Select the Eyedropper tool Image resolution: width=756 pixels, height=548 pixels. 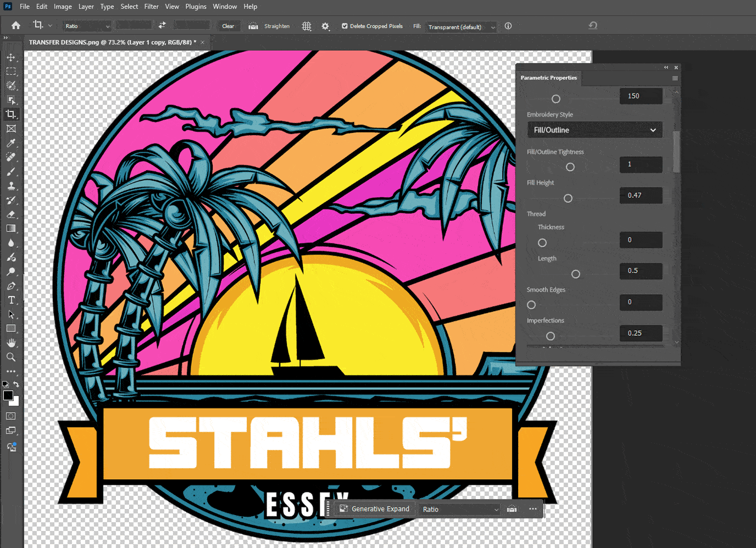coord(11,143)
